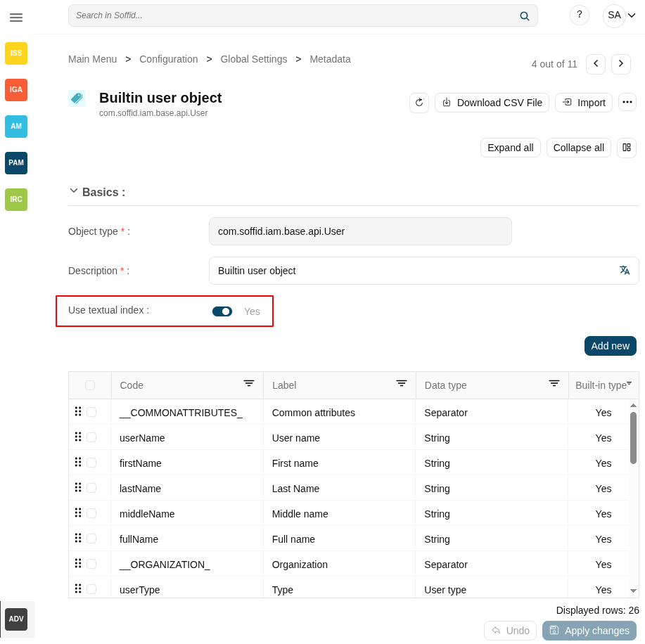Open the hamburger main menu
Image resolution: width=645 pixels, height=644 pixels.
coord(16,18)
